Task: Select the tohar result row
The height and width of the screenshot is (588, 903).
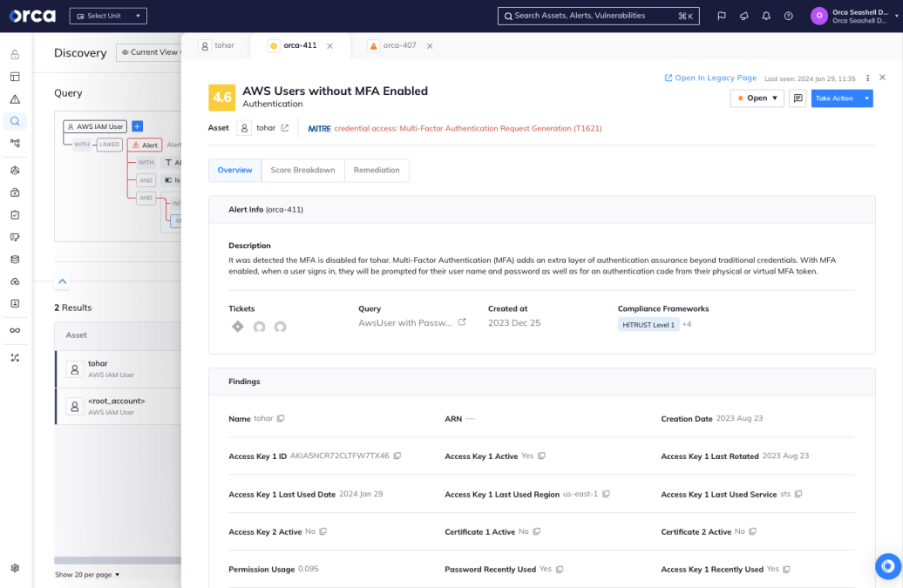Action: coord(118,368)
